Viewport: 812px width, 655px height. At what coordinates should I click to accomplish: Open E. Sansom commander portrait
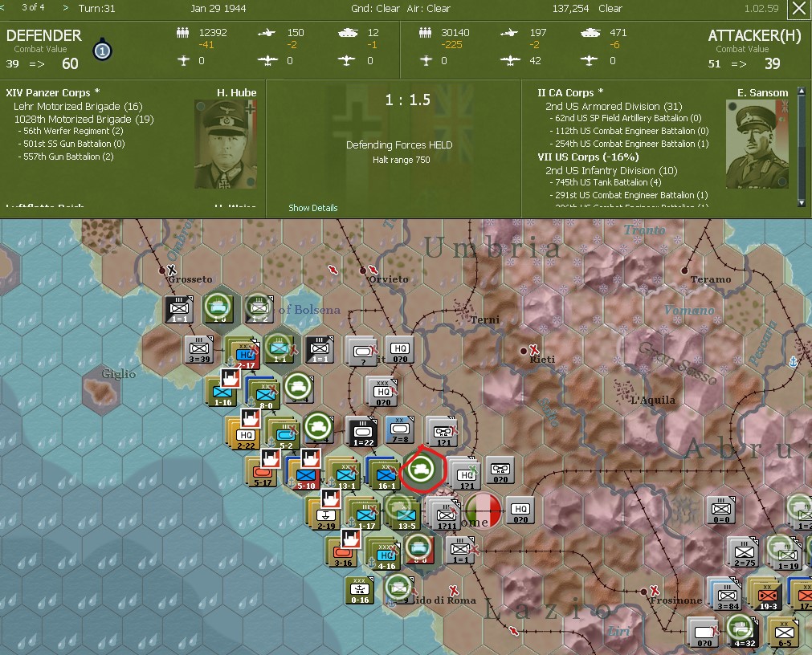[757, 144]
